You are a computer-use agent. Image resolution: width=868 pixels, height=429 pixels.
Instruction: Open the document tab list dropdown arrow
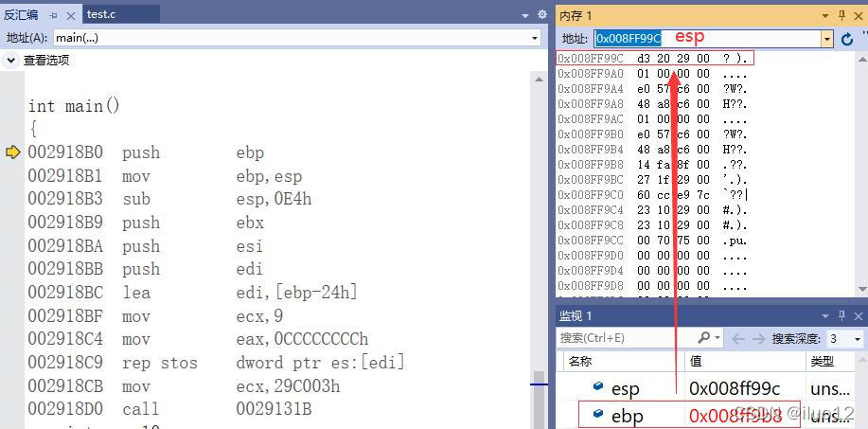point(525,16)
